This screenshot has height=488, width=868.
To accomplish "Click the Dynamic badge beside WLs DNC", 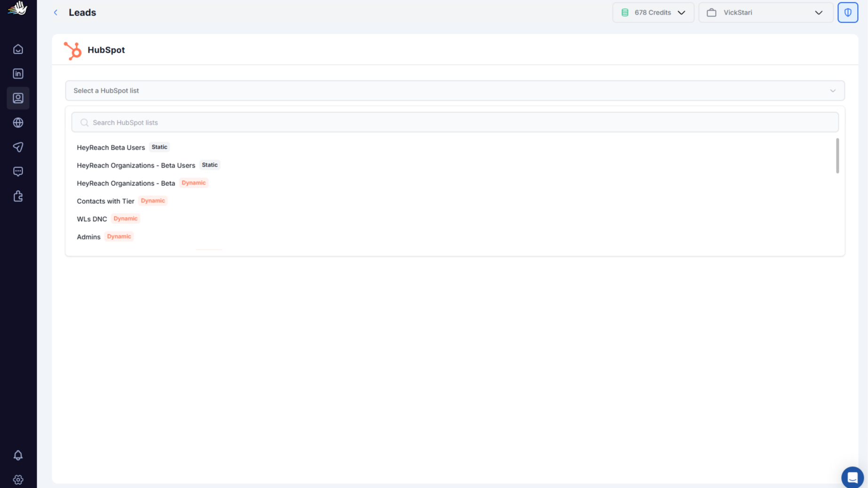I will (x=126, y=219).
